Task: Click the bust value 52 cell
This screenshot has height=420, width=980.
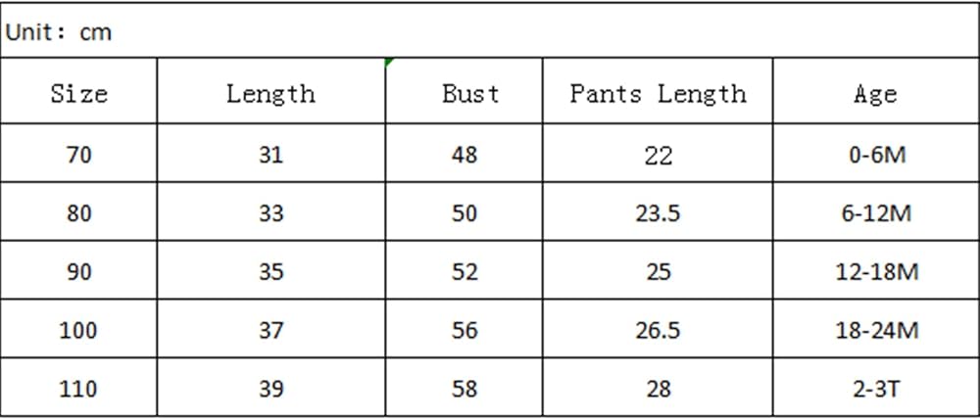Action: click(x=464, y=270)
